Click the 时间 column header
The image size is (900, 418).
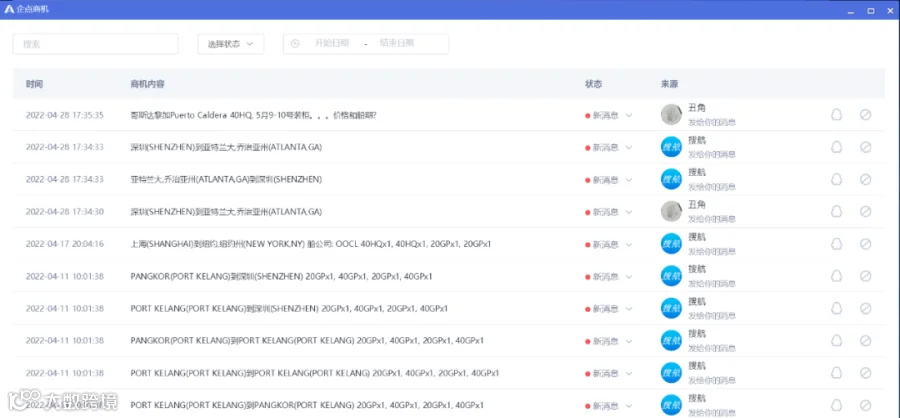[34, 84]
